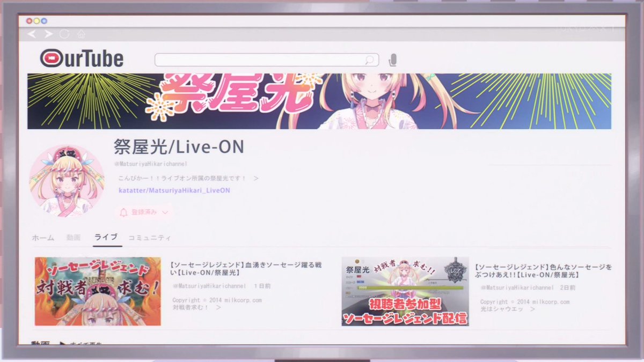The width and height of the screenshot is (644, 362).
Task: Select the ライブ tab
Action: (106, 238)
